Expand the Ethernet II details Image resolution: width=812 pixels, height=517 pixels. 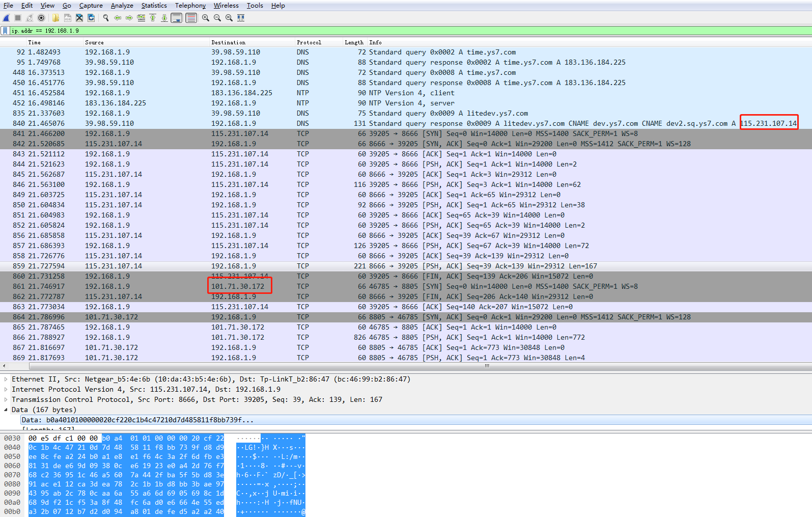pos(6,379)
